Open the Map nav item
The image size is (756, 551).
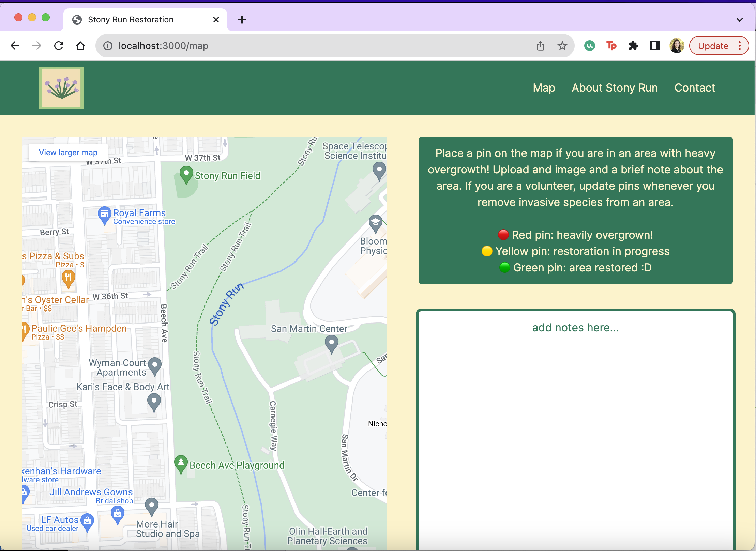(x=544, y=88)
